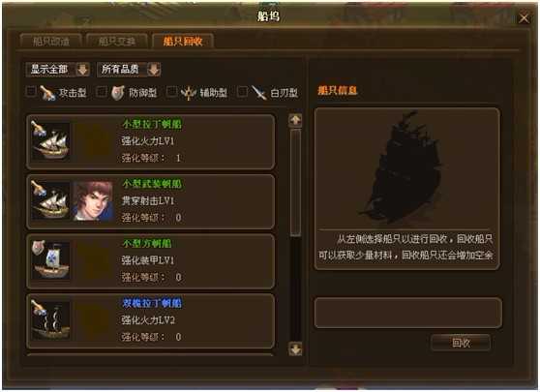
Task: Click the 小型武装帆船 ship icon
Action: [x=50, y=200]
